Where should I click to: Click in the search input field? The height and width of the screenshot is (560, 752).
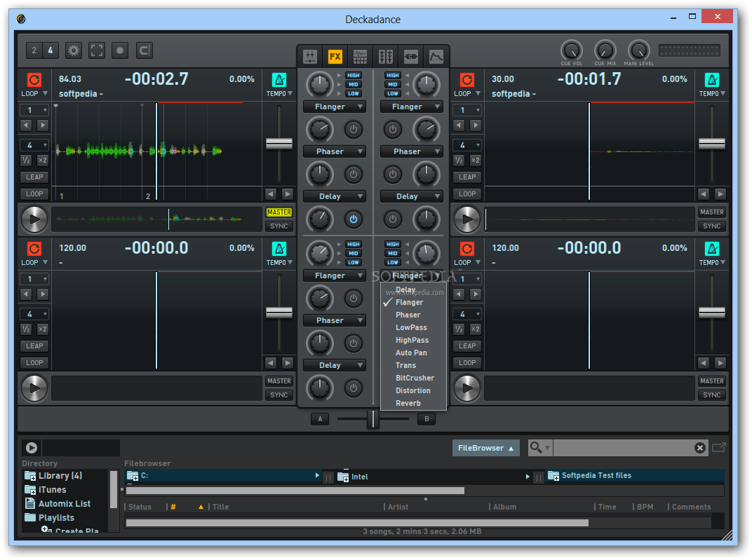(x=622, y=448)
